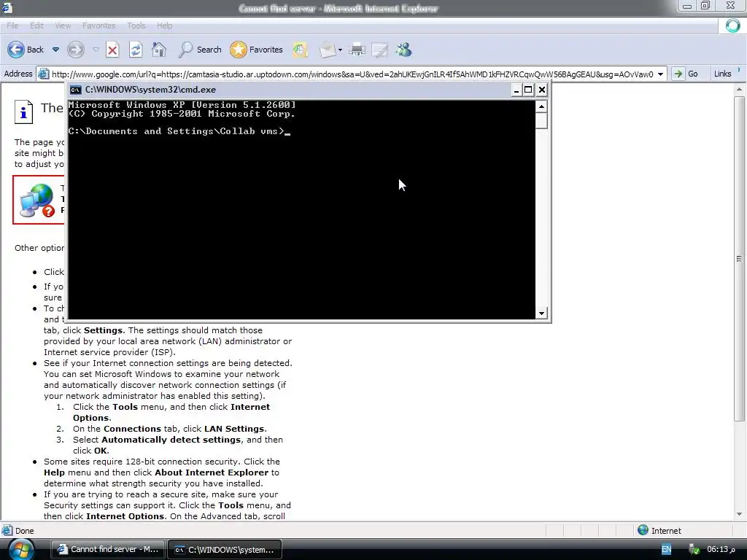Open the File menu
The height and width of the screenshot is (560, 747).
12,26
